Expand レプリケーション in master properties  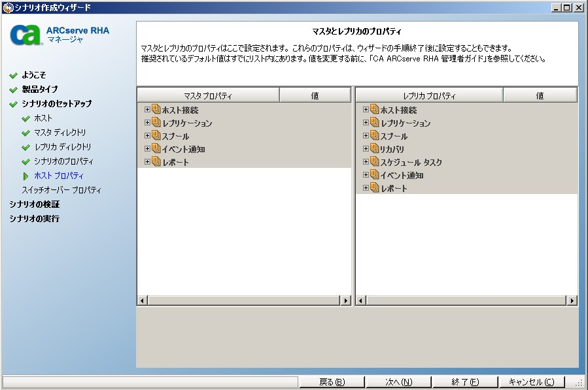pyautogui.click(x=147, y=123)
